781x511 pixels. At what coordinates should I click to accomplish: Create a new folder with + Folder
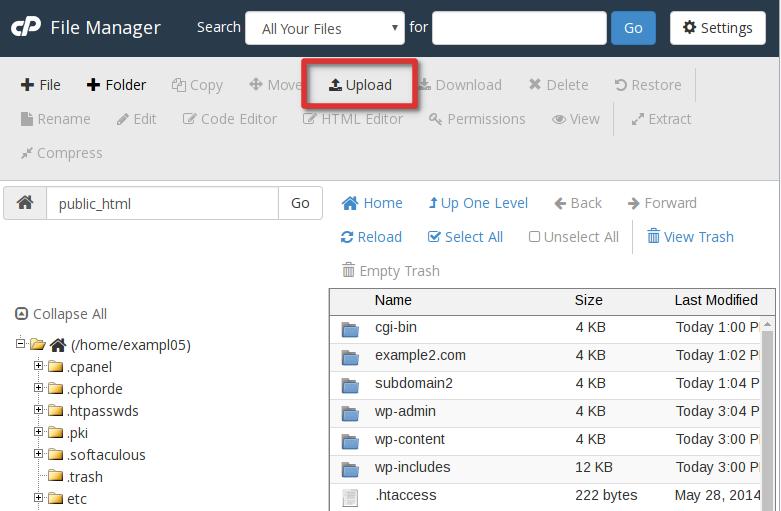[x=116, y=85]
